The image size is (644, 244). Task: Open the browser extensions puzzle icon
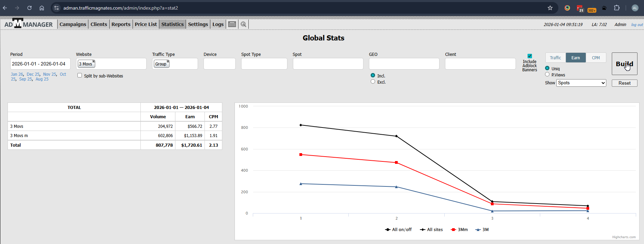(x=617, y=8)
